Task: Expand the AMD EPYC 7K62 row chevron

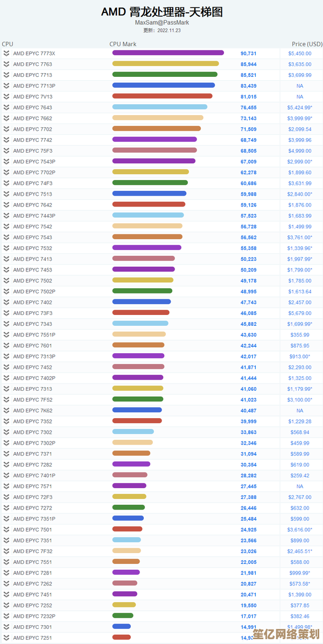Action: pyautogui.click(x=6, y=410)
